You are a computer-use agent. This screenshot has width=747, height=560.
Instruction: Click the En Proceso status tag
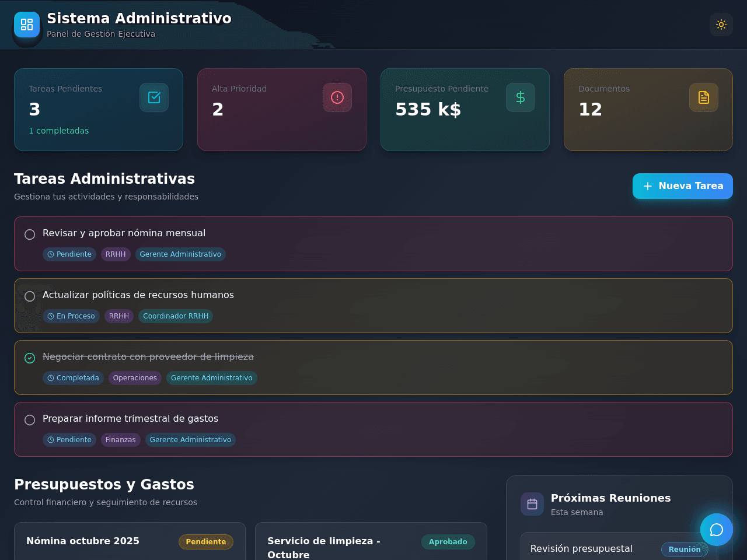tap(71, 316)
